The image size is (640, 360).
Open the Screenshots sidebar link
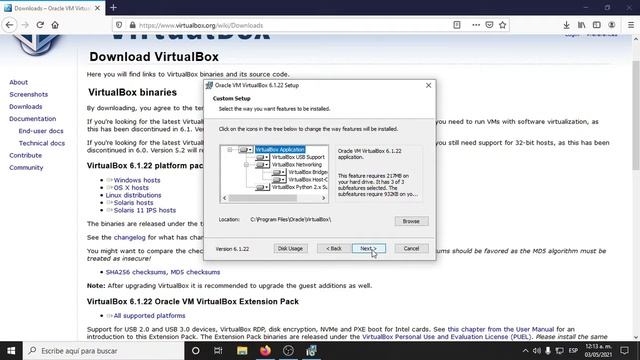coord(29,95)
